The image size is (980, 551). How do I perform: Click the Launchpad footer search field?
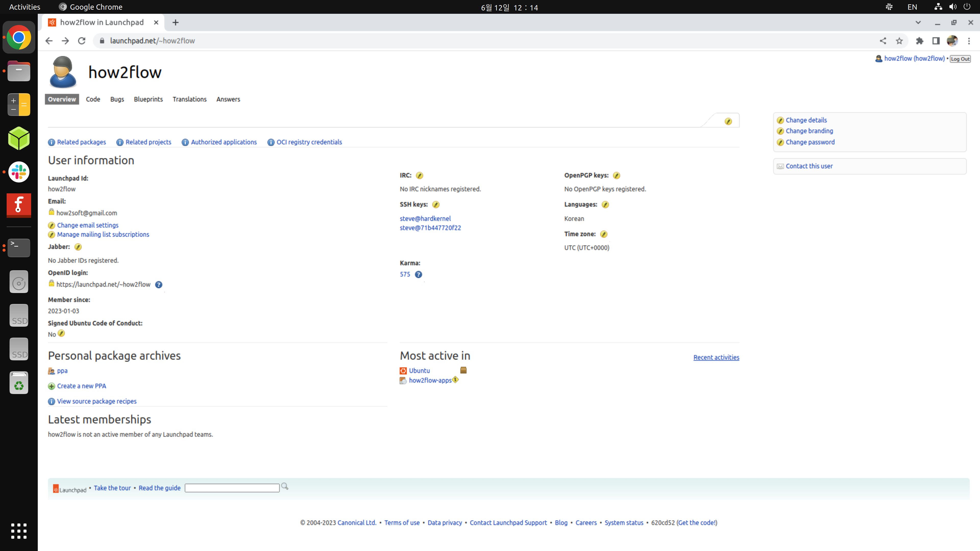[x=232, y=488]
